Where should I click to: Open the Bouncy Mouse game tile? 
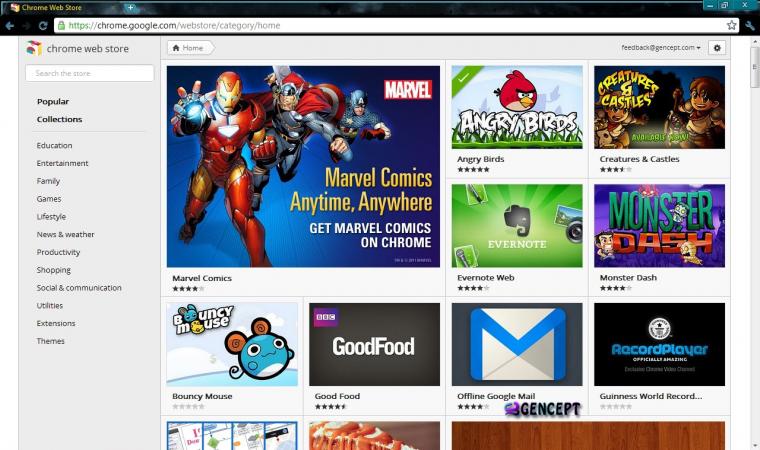coord(232,344)
